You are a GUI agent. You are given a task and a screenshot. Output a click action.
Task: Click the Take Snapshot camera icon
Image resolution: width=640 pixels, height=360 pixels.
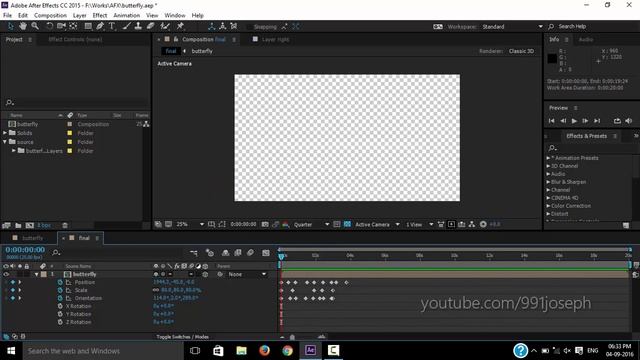tap(265, 224)
